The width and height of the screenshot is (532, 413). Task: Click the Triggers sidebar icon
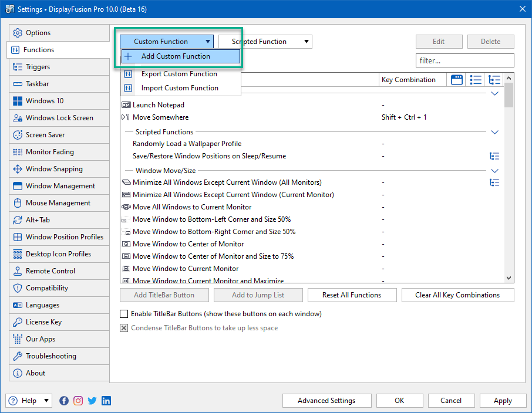(17, 67)
